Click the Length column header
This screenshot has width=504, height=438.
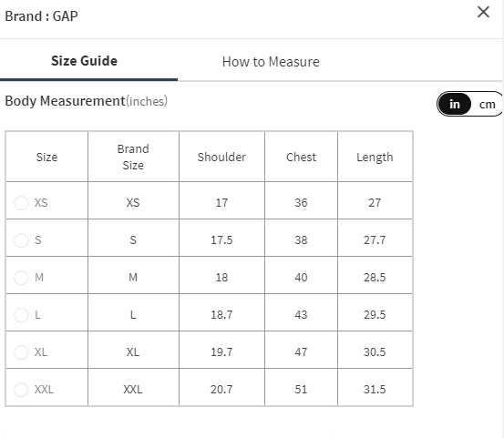coord(375,157)
